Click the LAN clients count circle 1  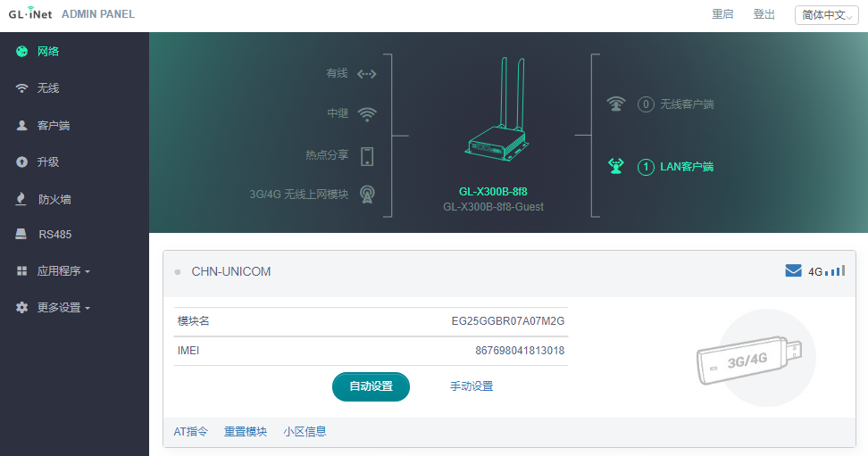click(x=646, y=167)
